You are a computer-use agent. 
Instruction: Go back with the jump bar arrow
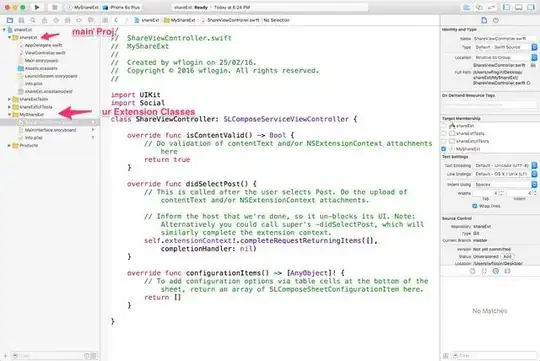[x=116, y=20]
